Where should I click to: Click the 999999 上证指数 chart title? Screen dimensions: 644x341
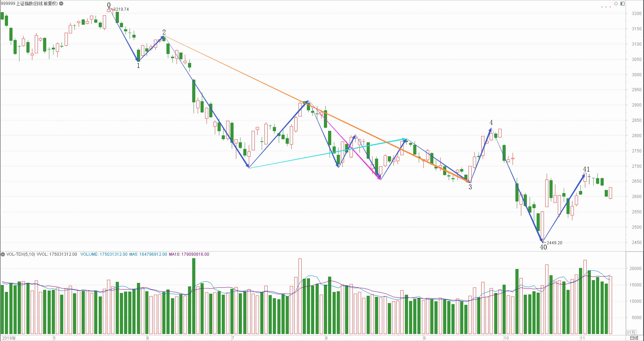click(29, 3)
